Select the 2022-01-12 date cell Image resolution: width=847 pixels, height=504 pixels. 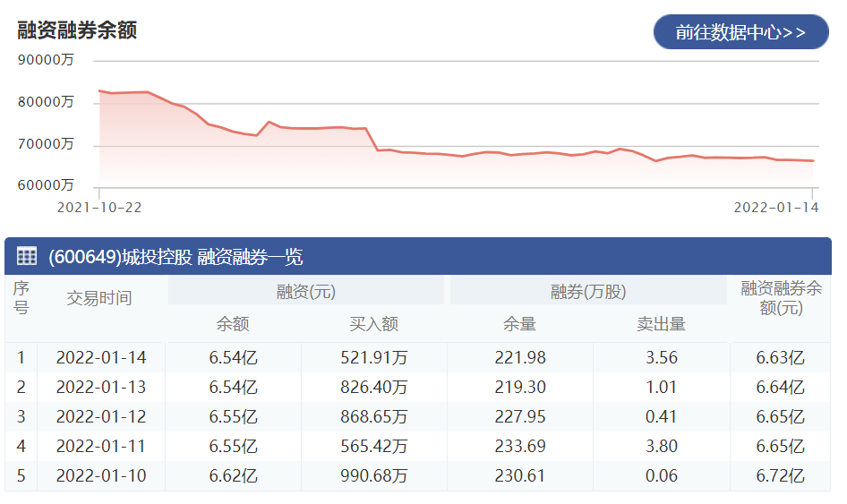click(x=101, y=417)
